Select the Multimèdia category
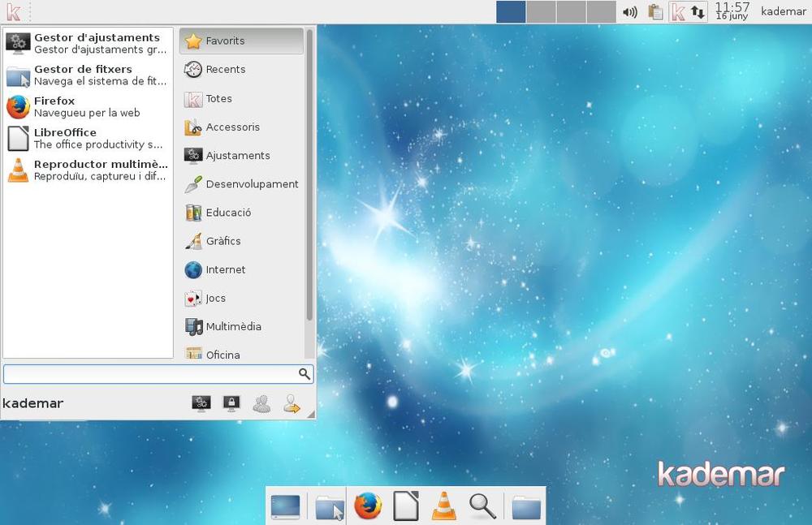 tap(233, 326)
